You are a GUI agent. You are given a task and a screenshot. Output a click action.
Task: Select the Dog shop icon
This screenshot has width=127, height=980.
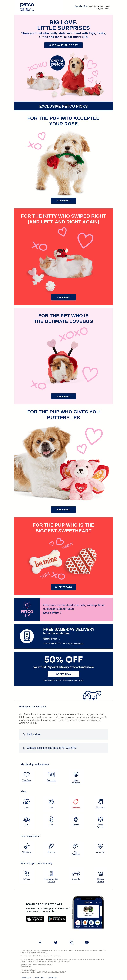26,801
